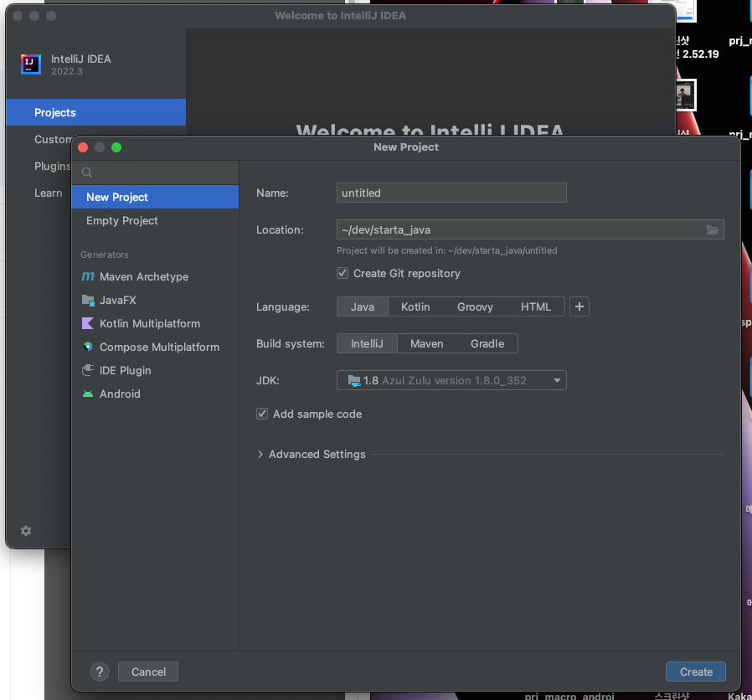
Task: Select Kotlin language option
Action: coord(415,306)
